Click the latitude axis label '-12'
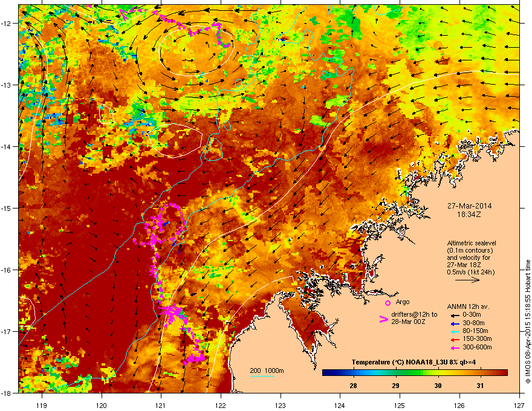 [6, 24]
